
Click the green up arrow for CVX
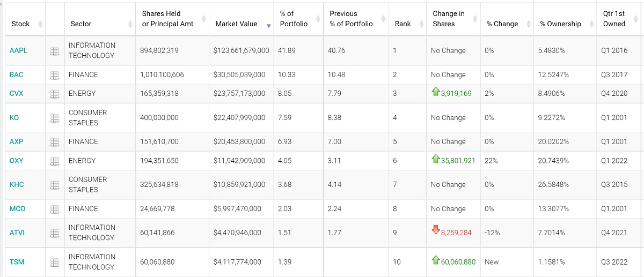coord(435,92)
